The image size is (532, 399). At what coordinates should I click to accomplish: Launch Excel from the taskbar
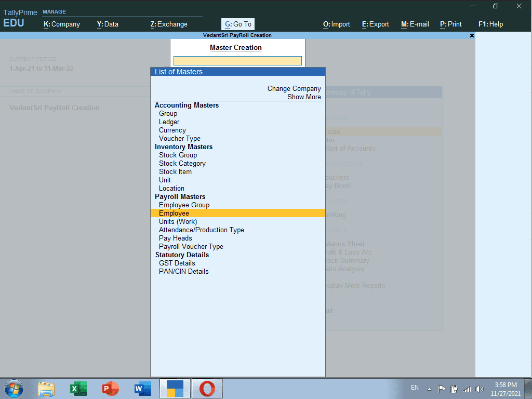(x=78, y=389)
